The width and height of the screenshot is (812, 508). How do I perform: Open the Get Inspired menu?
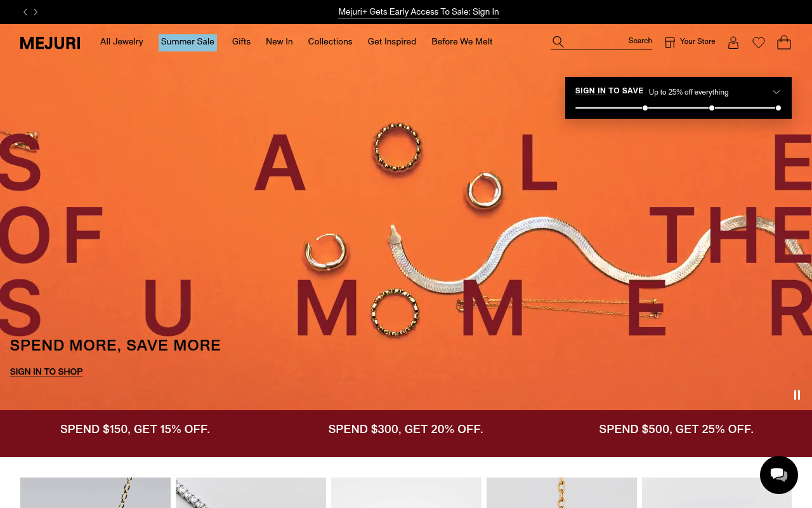pos(392,42)
